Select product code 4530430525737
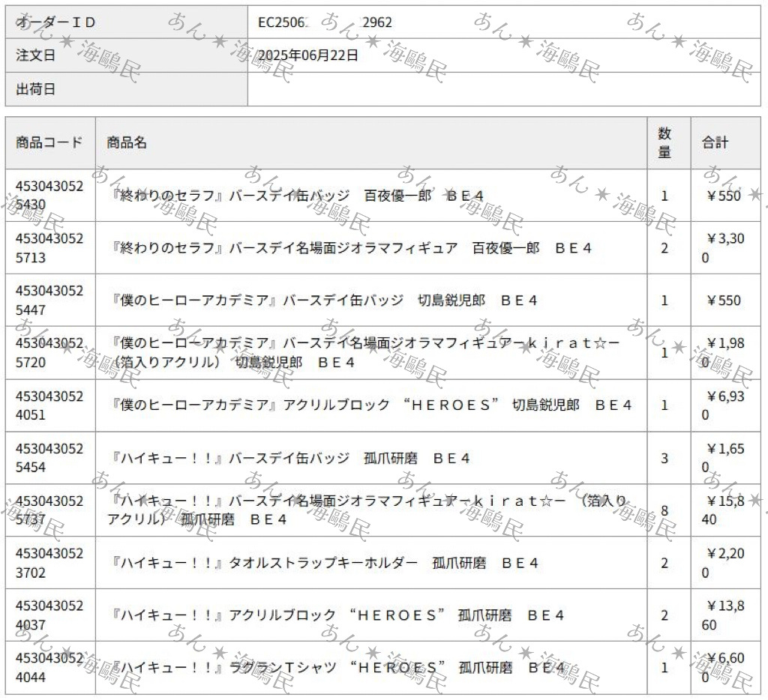This screenshot has height=700, width=768. click(x=49, y=510)
